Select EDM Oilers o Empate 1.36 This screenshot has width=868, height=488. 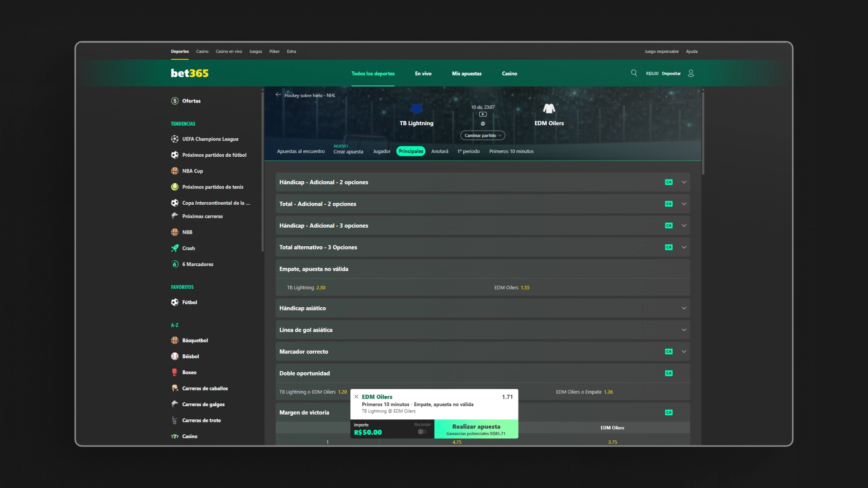584,392
